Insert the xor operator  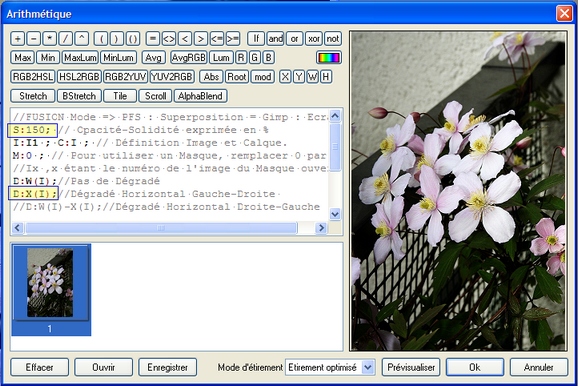[x=314, y=39]
